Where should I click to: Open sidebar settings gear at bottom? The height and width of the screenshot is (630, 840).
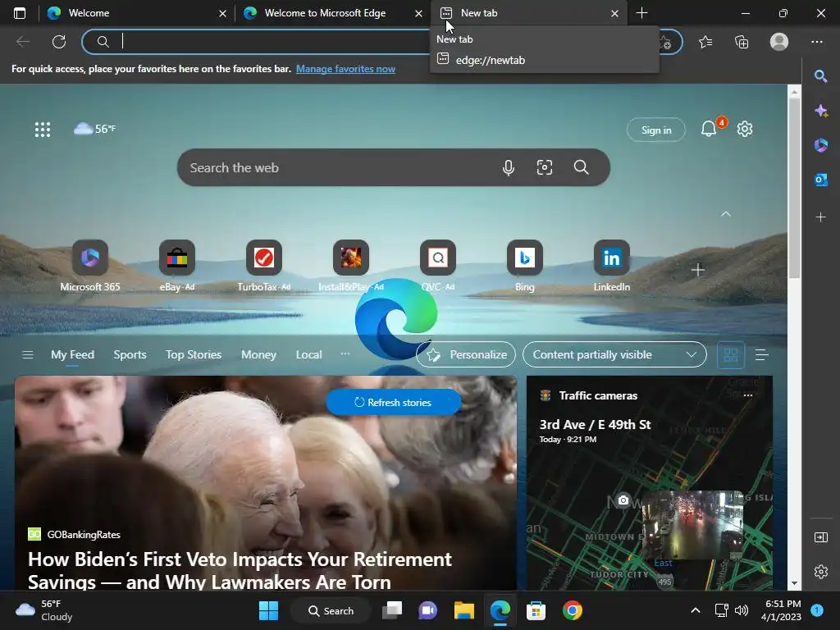(x=820, y=572)
